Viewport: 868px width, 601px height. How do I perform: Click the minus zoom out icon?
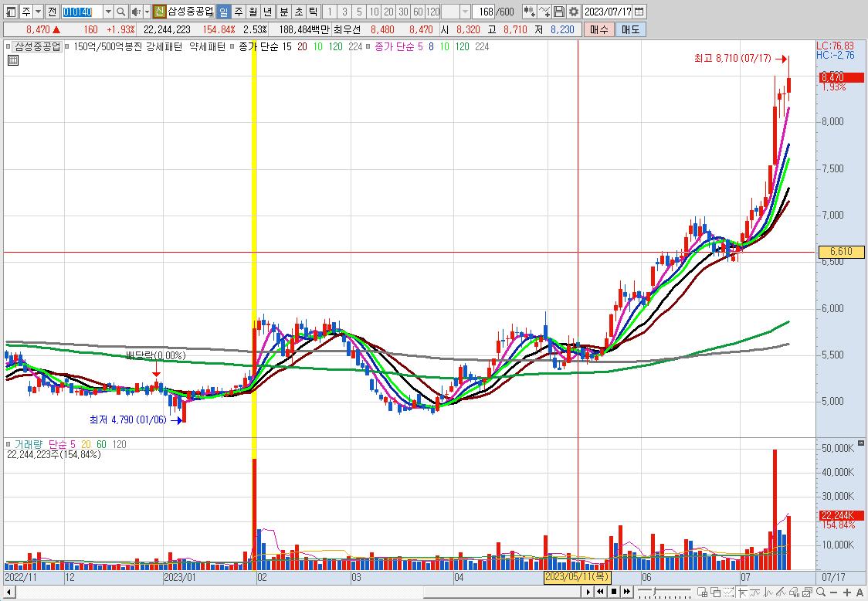click(834, 593)
